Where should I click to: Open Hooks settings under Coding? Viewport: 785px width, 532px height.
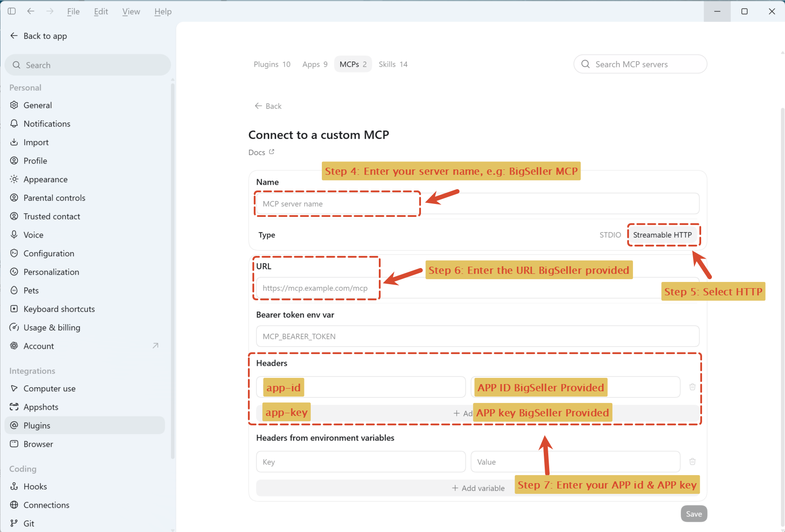coord(85,486)
